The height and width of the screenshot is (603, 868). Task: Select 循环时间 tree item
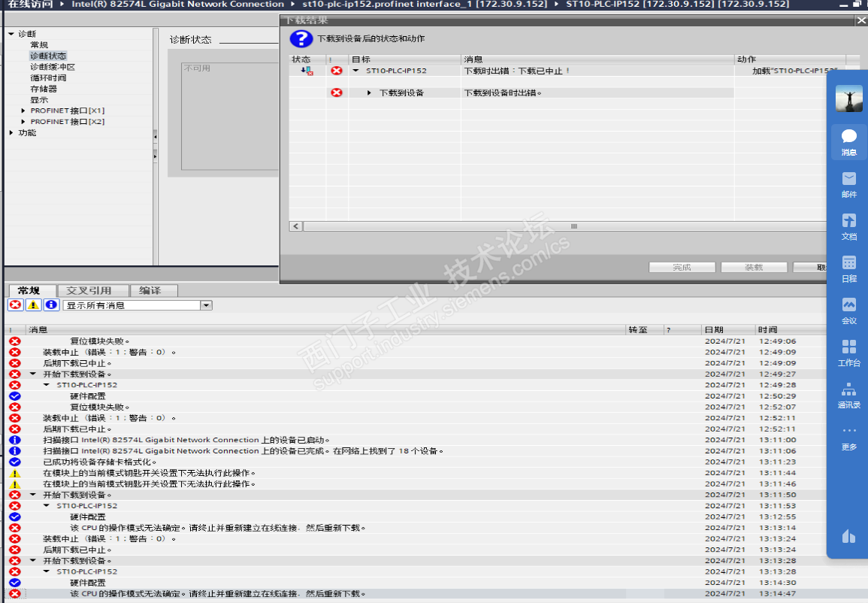(48, 78)
